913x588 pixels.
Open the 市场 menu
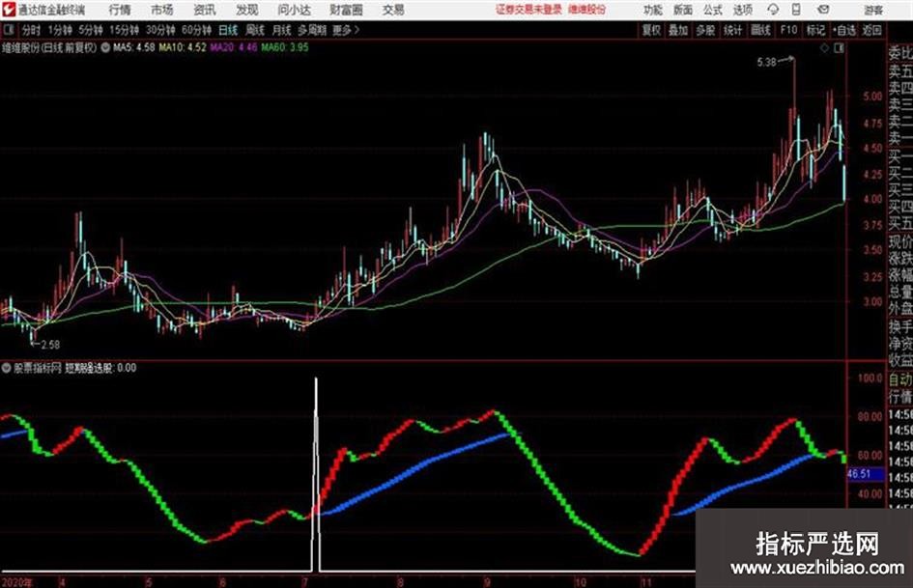click(x=162, y=10)
